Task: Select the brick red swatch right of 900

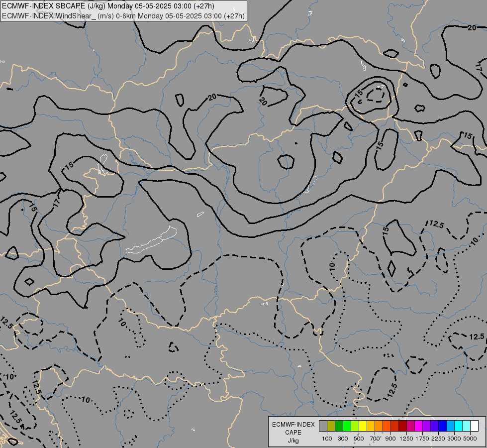Action: 394,426
